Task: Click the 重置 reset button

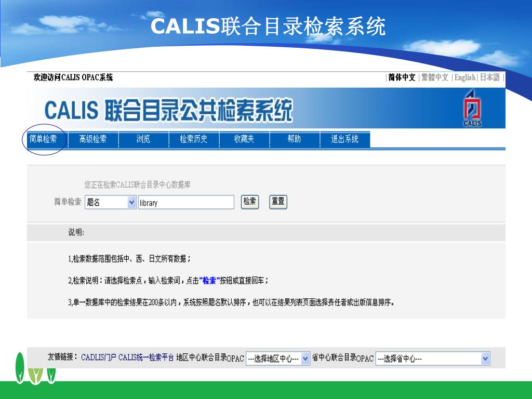Action: coord(278,202)
